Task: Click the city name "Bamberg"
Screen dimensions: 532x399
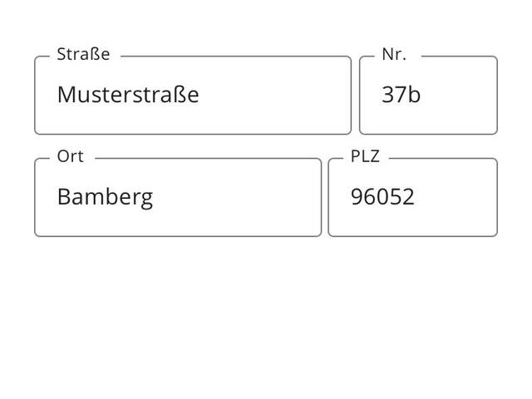Action: click(x=105, y=198)
